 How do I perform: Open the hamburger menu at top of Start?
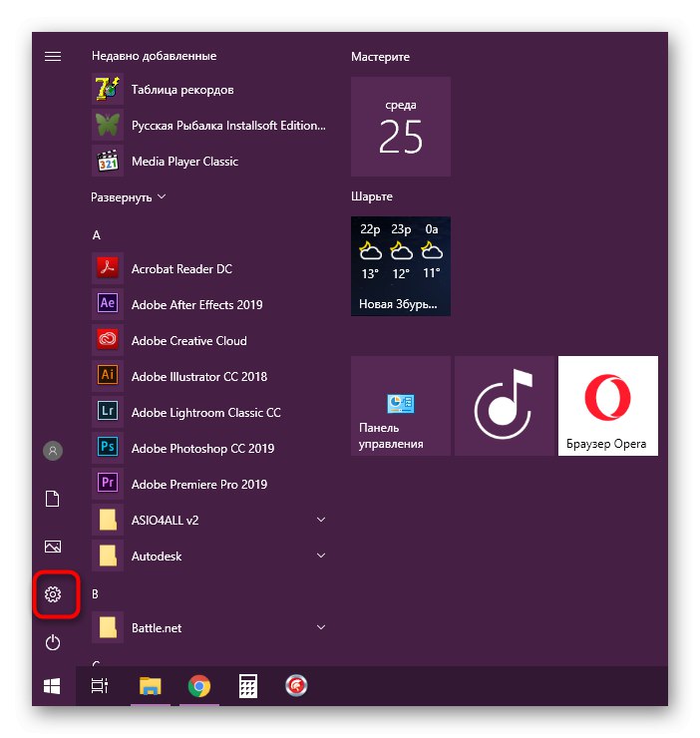coord(53,57)
